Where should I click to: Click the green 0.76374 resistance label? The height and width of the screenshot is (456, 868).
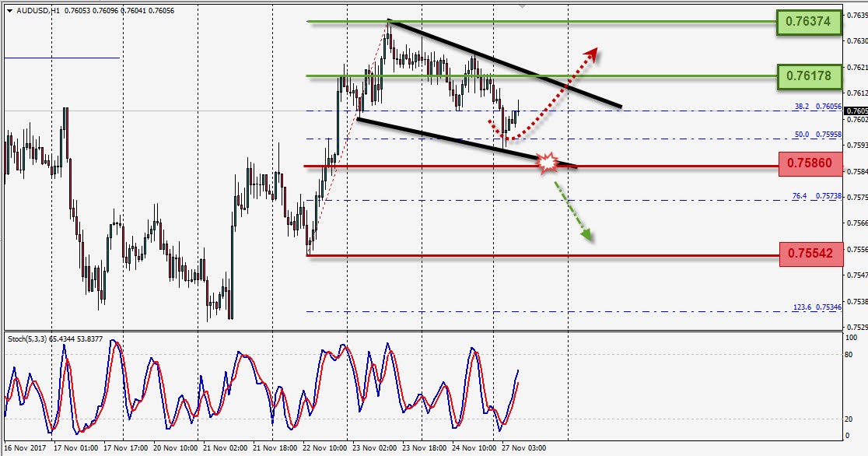click(x=807, y=23)
